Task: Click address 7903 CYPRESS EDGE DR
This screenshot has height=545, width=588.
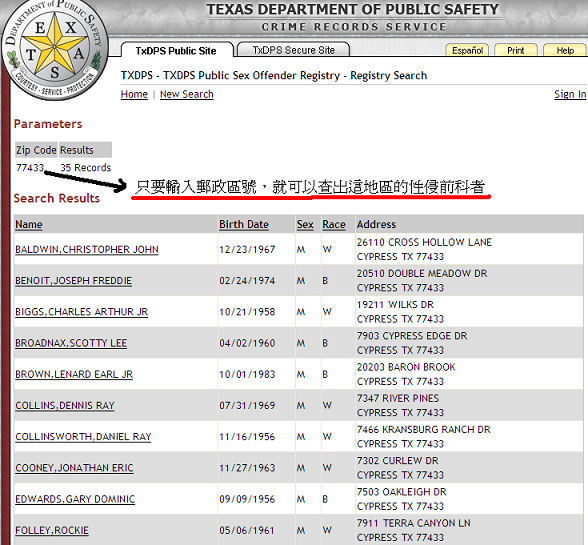Action: [x=412, y=336]
